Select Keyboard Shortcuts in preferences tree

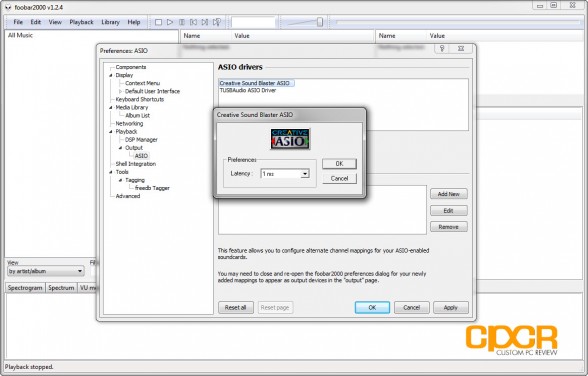140,99
